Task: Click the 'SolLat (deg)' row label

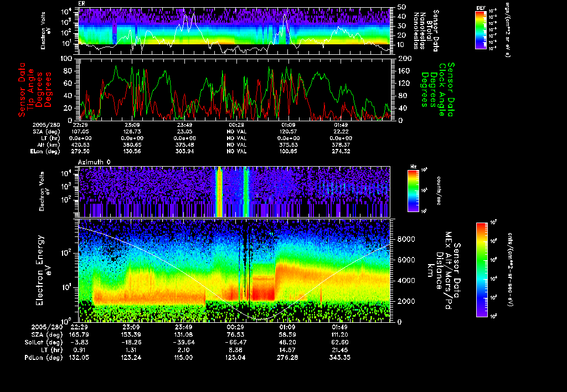Action: (44, 343)
